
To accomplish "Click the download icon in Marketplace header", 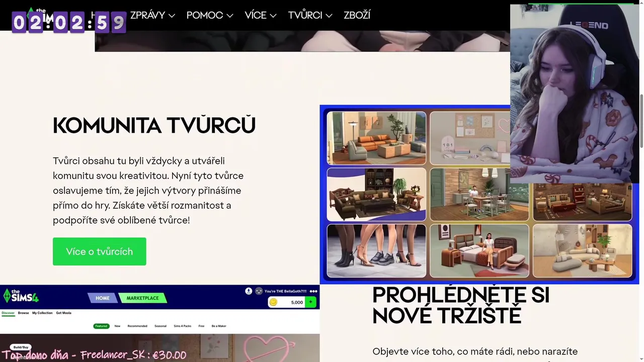I will pos(249,291).
